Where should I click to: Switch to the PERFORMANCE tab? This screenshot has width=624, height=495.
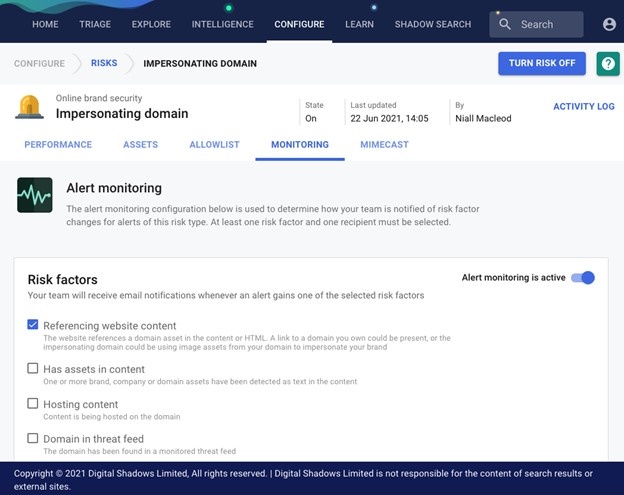tap(58, 144)
